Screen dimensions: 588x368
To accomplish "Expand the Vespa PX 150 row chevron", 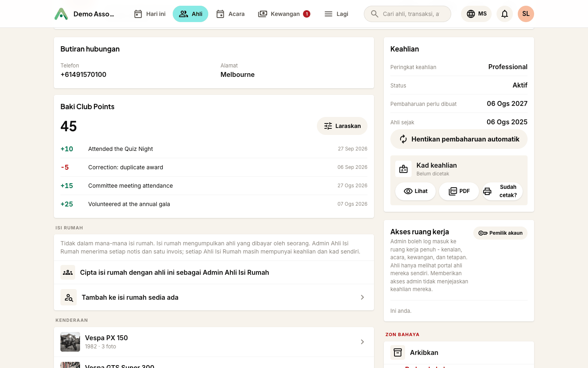I will pyautogui.click(x=362, y=342).
